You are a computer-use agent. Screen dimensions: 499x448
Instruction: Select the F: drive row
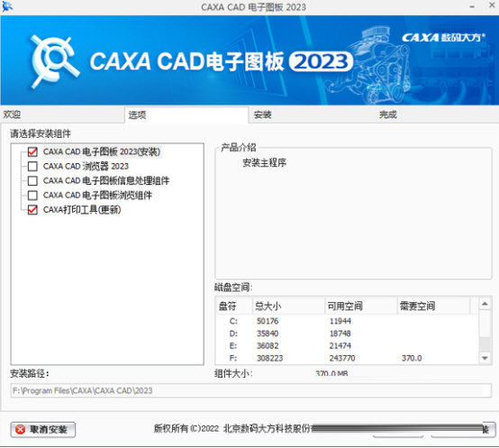pyautogui.click(x=347, y=359)
